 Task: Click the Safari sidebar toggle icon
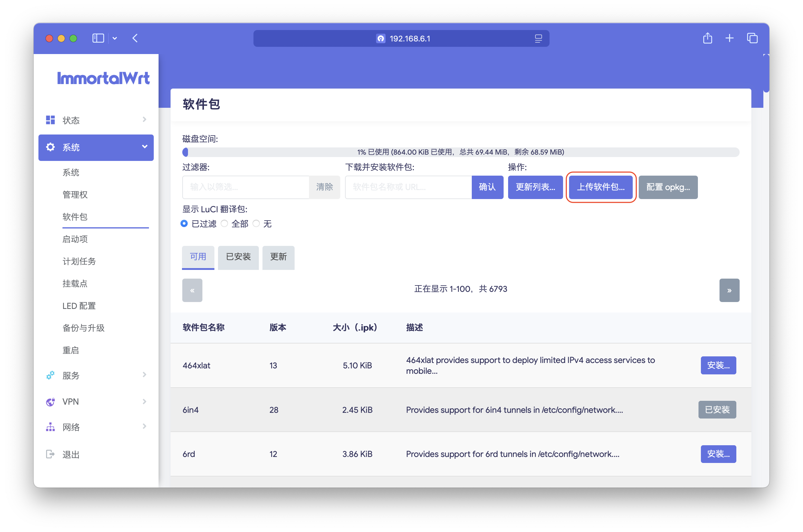point(98,38)
